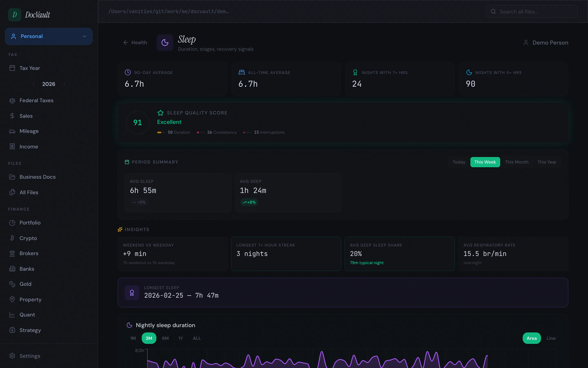Screen dimensions: 588x368
Task: Open the Business Docs link
Action: click(49, 177)
